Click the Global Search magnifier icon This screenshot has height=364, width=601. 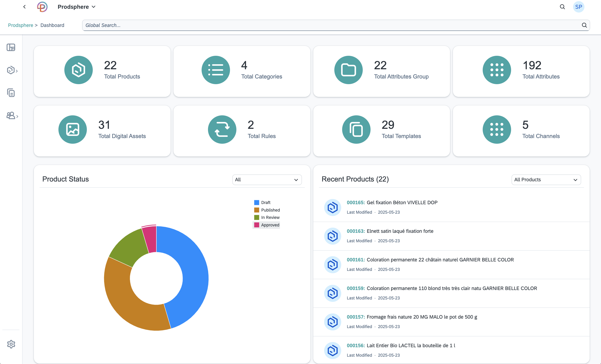(x=584, y=25)
